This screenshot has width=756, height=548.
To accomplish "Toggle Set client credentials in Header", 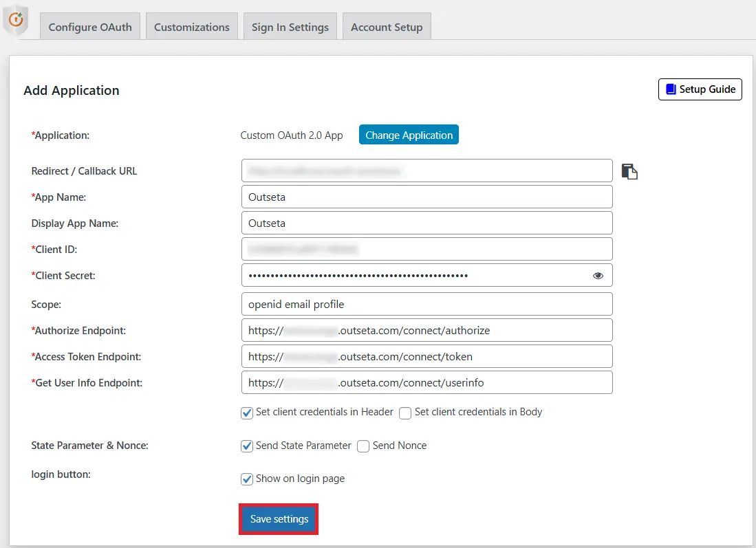I will [x=247, y=413].
